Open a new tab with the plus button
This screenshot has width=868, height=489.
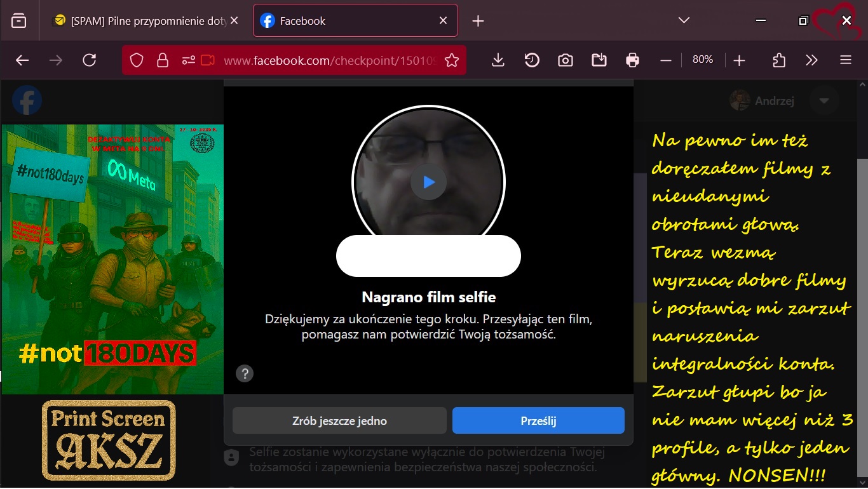click(478, 21)
